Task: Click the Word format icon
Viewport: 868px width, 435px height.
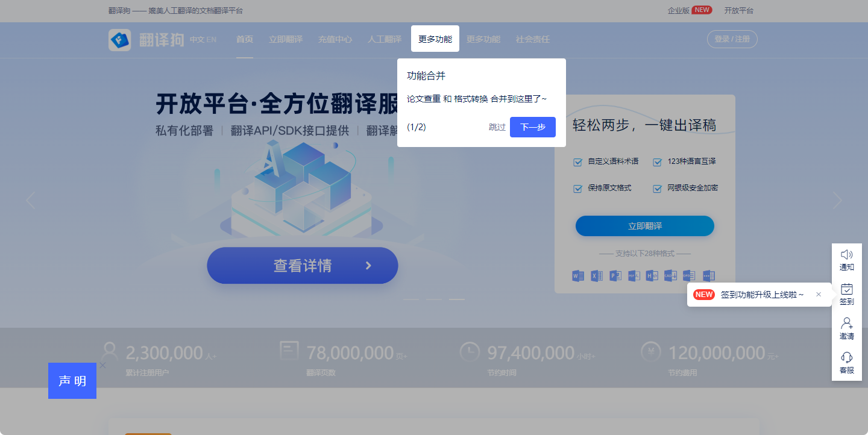Action: pyautogui.click(x=578, y=276)
